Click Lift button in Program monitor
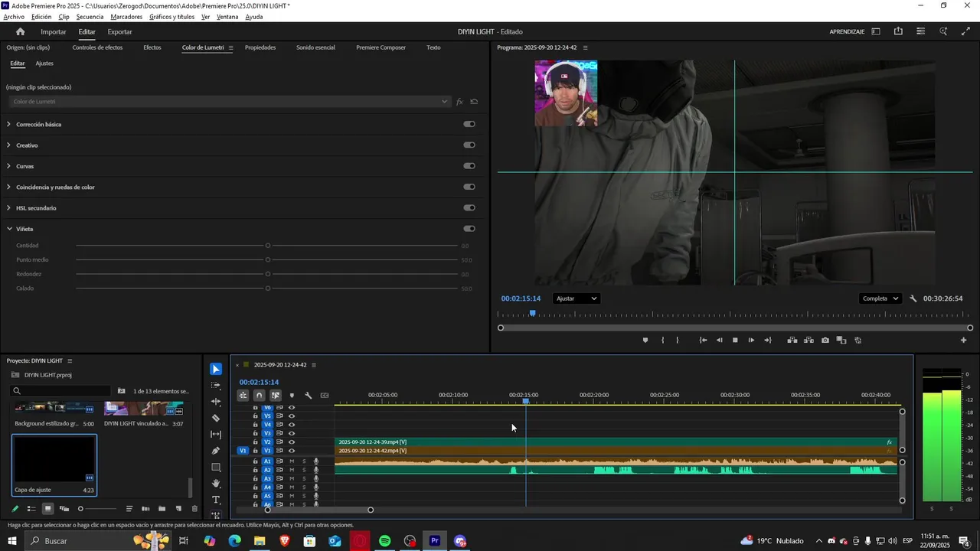980x551 pixels. [792, 340]
